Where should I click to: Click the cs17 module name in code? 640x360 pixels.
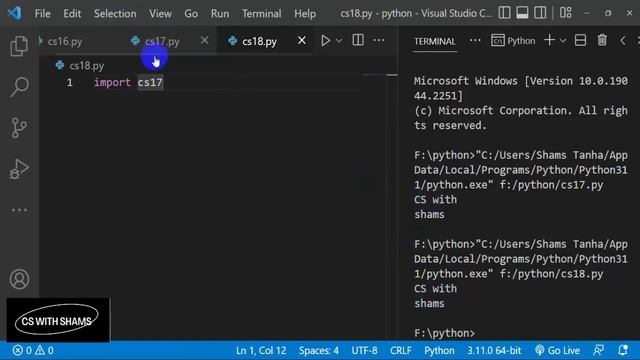point(150,82)
